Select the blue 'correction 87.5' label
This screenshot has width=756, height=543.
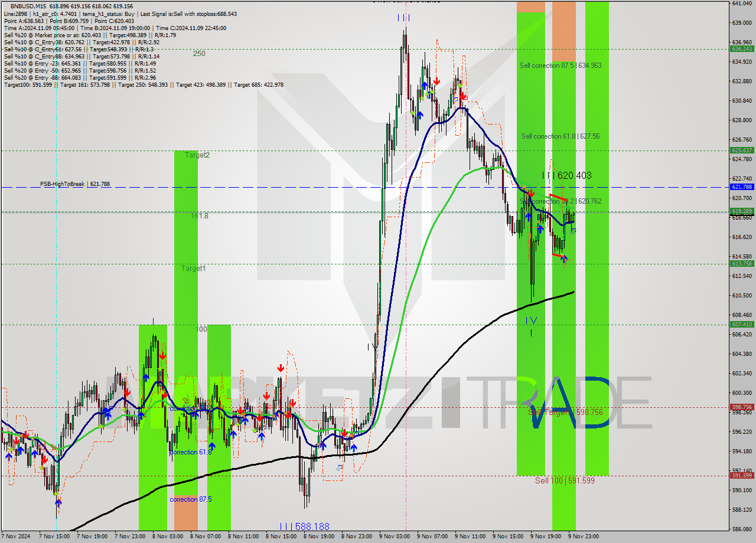coord(190,499)
